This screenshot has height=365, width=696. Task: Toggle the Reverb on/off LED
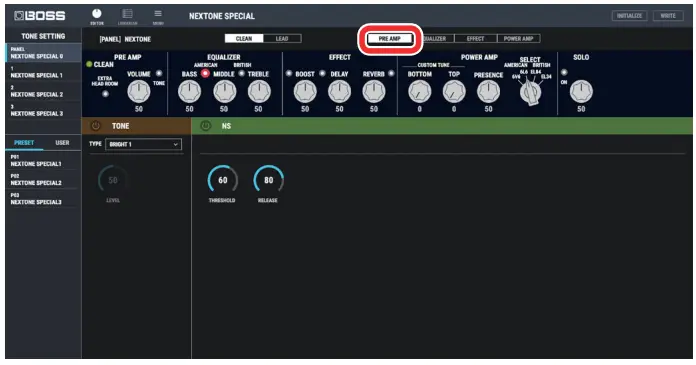(x=391, y=73)
